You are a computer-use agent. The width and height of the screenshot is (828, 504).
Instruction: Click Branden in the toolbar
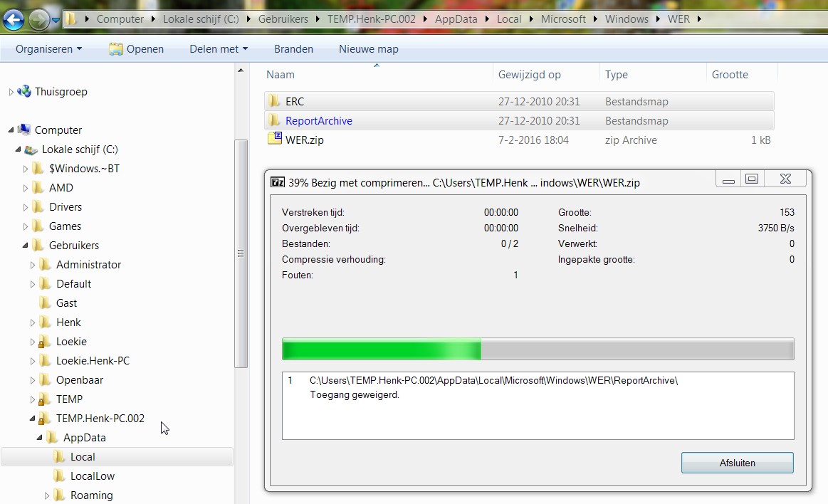293,49
